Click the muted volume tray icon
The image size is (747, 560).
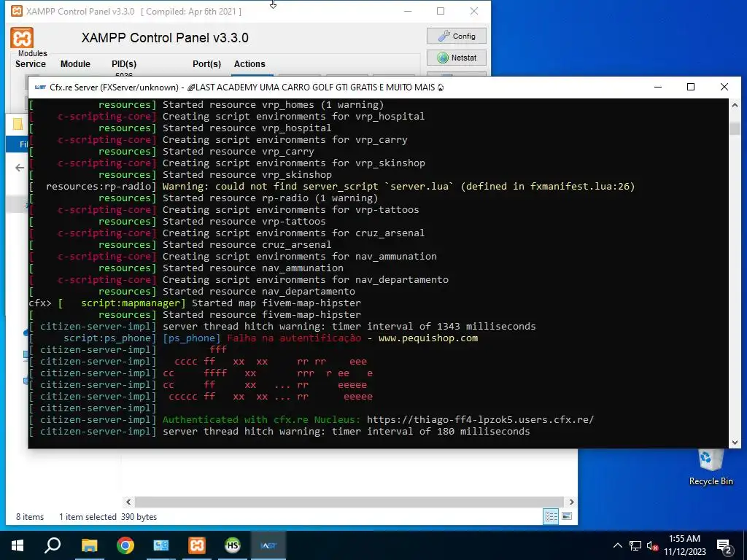click(653, 545)
